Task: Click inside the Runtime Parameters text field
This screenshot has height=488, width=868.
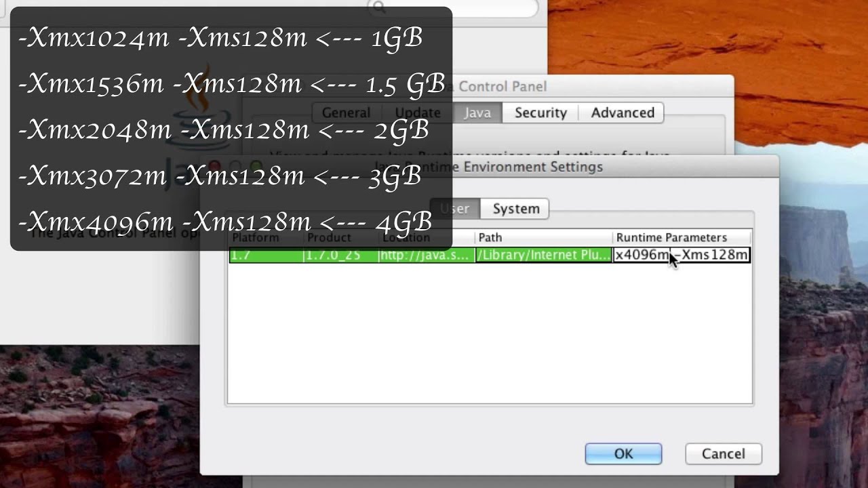Action: click(682, 255)
